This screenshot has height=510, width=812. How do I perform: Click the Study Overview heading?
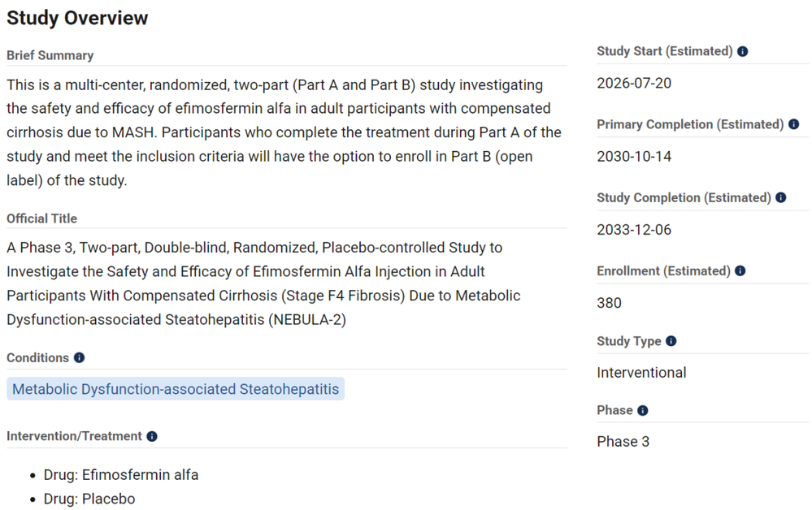pos(77,18)
